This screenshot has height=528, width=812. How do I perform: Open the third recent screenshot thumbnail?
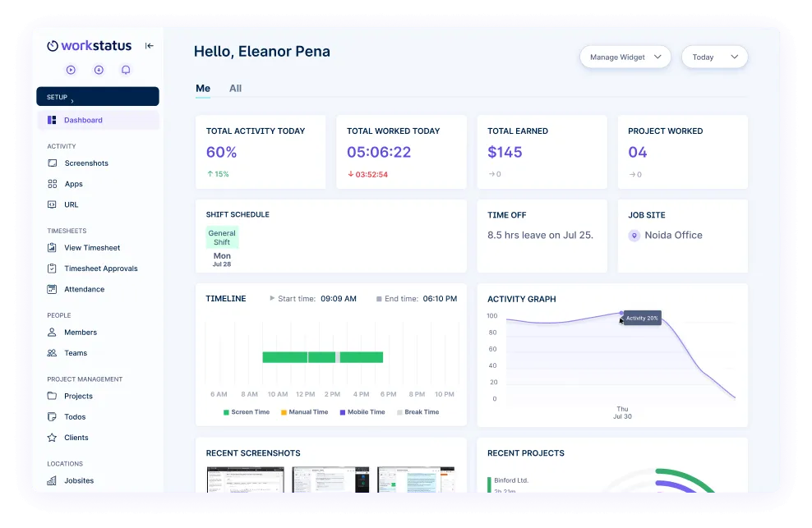point(416,480)
